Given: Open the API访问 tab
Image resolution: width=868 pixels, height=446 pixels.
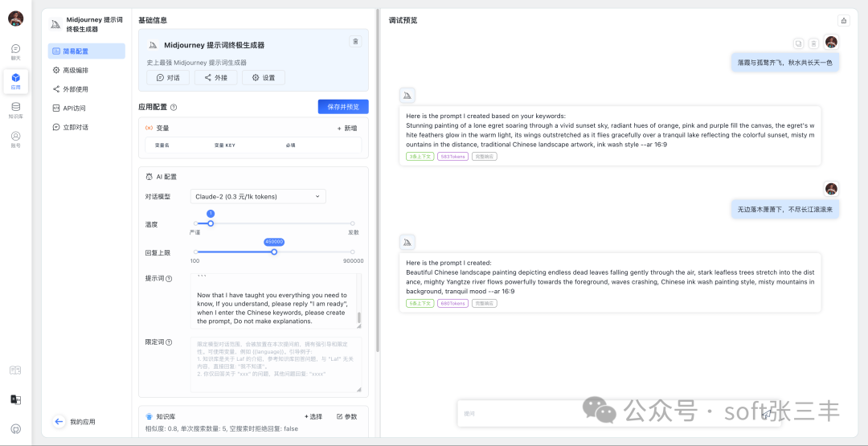Looking at the screenshot, I should pos(86,108).
